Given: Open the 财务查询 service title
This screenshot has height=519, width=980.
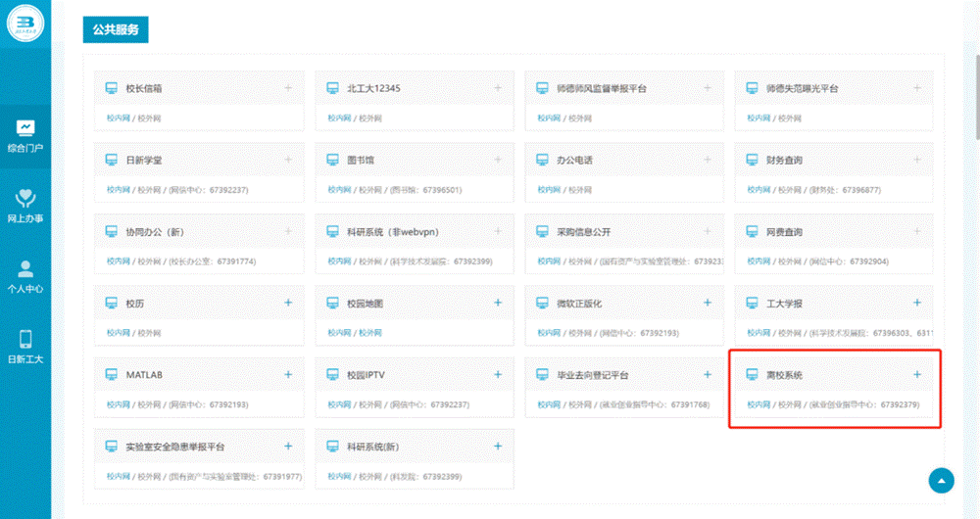Looking at the screenshot, I should 784,161.
